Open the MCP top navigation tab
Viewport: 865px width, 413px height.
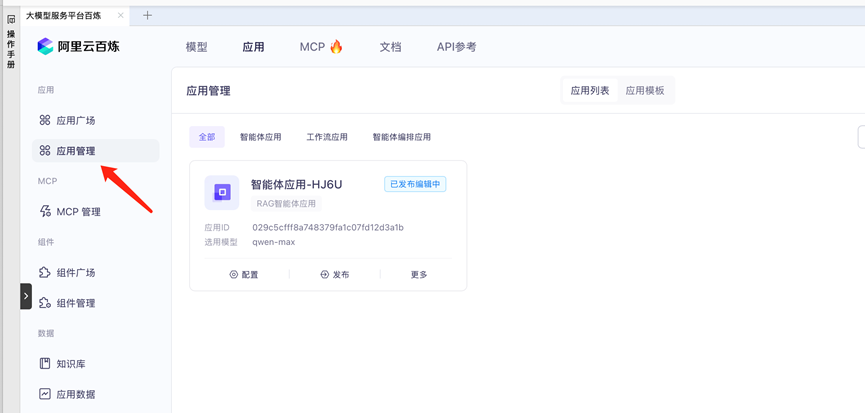click(312, 47)
